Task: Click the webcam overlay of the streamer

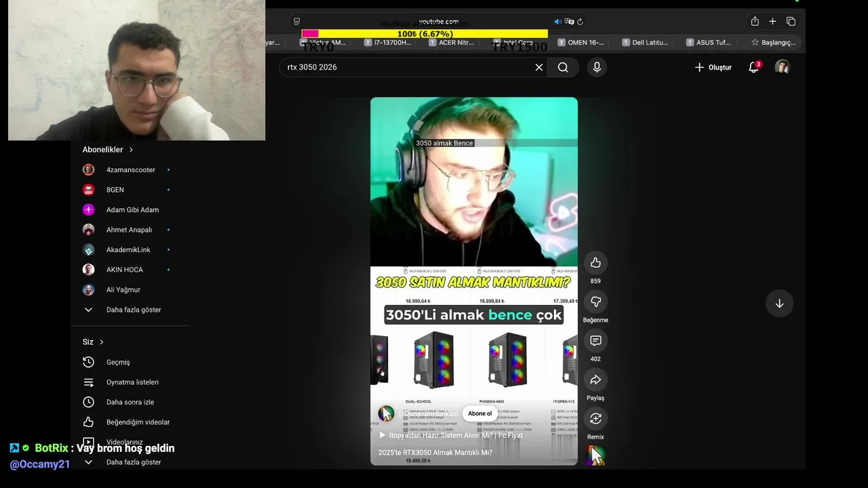Action: [x=136, y=70]
